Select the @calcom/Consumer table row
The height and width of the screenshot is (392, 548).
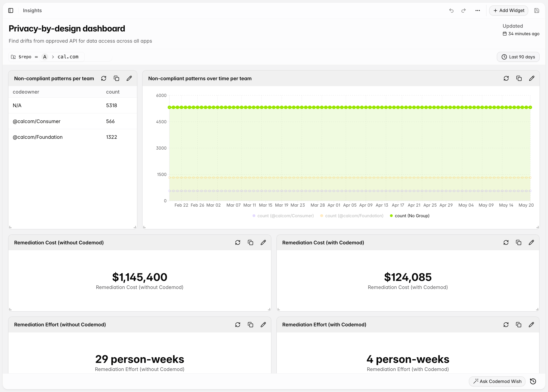[73, 121]
